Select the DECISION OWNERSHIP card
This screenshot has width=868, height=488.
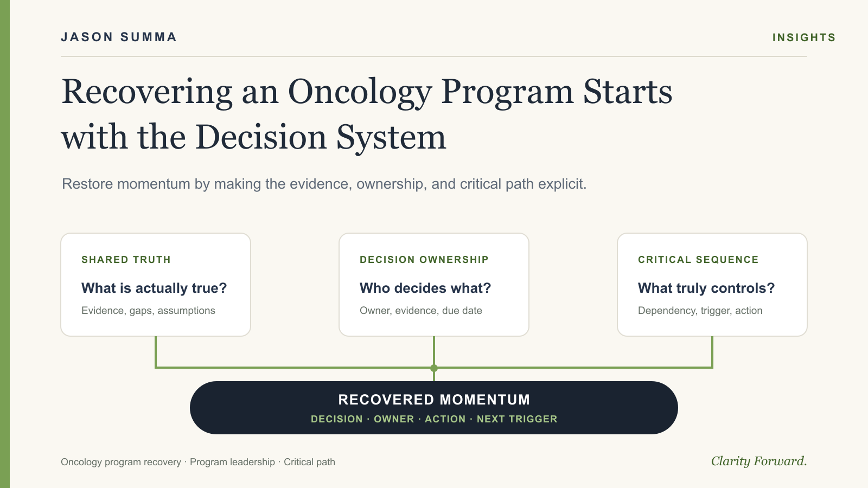coord(434,285)
